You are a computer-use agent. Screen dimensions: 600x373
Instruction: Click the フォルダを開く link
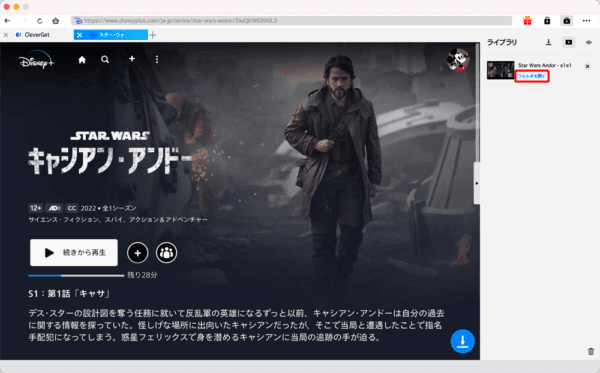pos(532,76)
